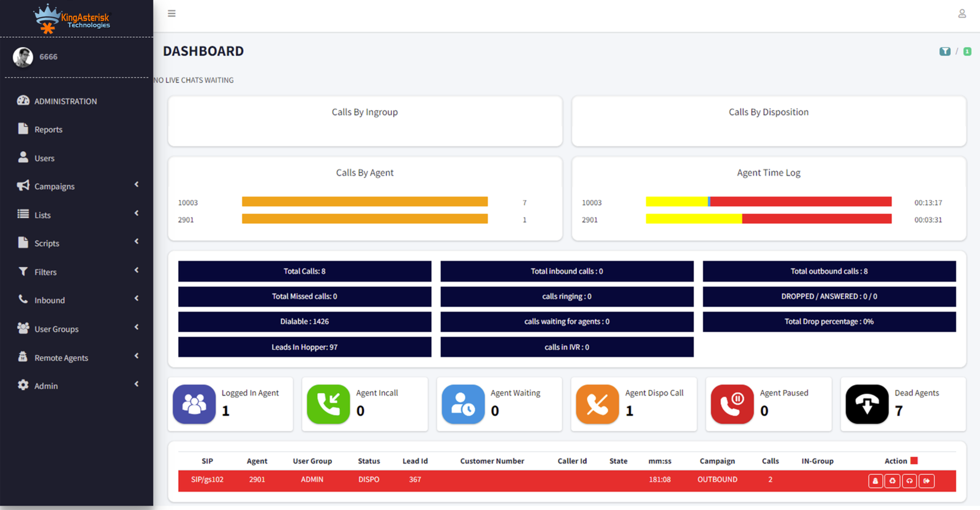Click the agent listen headset icon
This screenshot has width=980, height=510.
(910, 481)
